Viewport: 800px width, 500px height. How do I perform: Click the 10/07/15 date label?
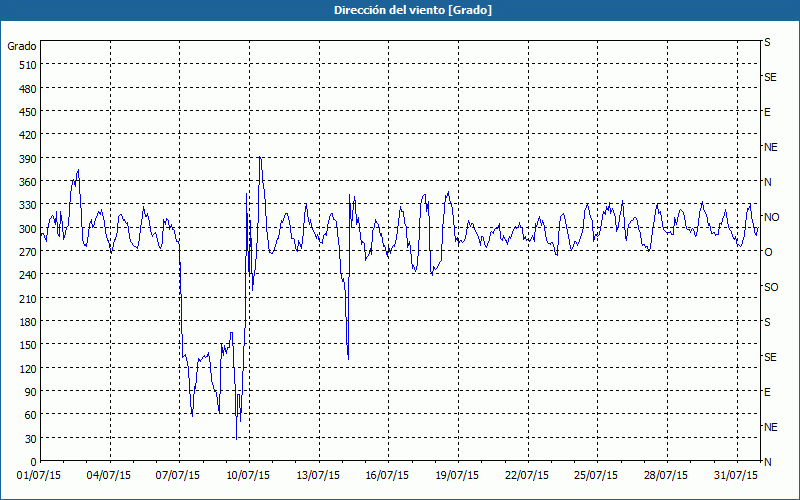click(248, 476)
